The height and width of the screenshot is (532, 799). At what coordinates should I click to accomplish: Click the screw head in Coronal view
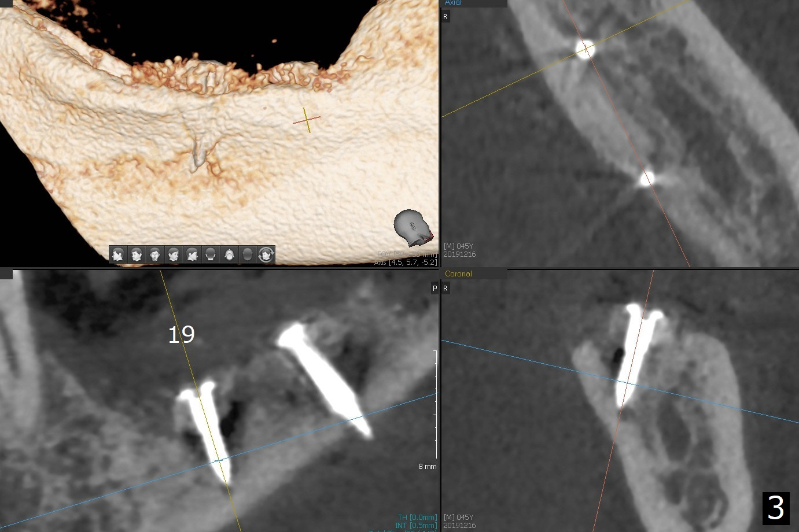pyautogui.click(x=643, y=313)
